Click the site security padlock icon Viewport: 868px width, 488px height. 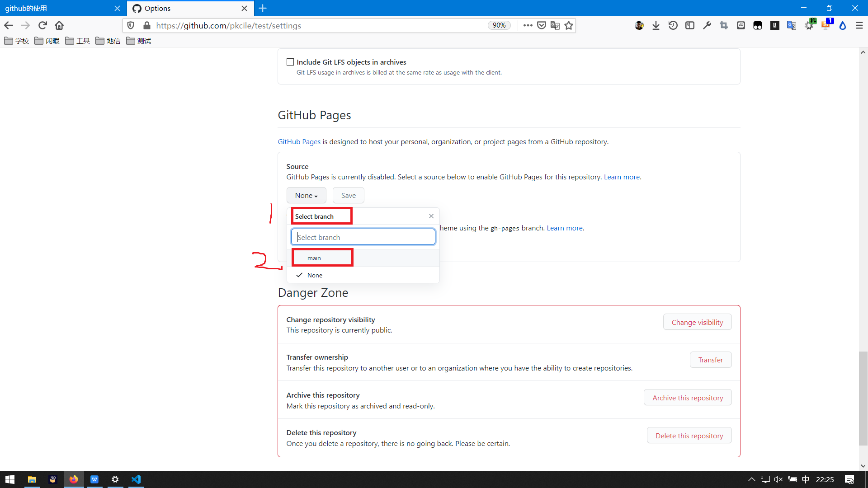146,25
